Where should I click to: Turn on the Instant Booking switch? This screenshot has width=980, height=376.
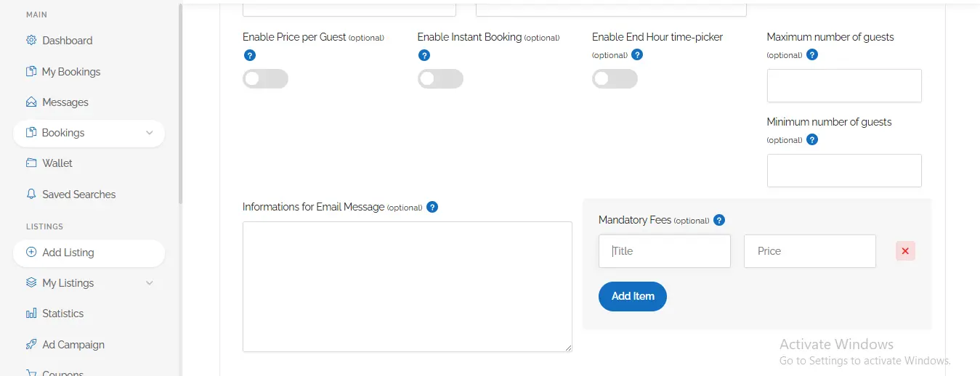440,78
